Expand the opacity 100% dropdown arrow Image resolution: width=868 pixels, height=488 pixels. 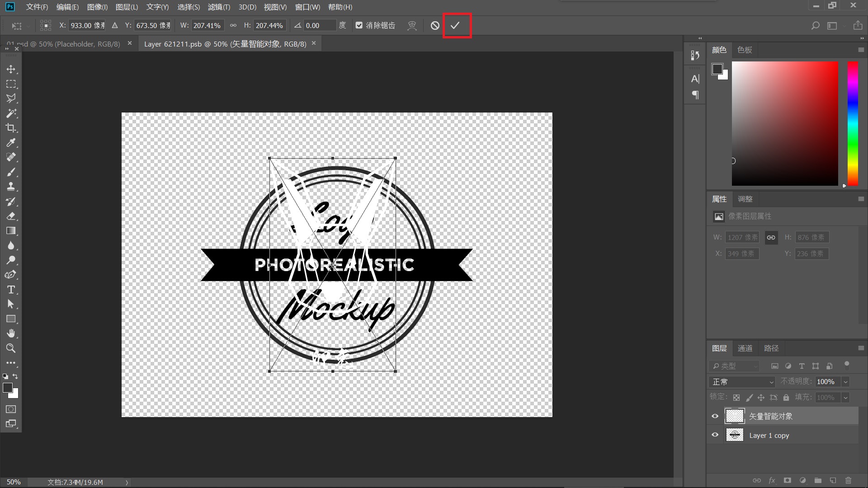(x=845, y=382)
